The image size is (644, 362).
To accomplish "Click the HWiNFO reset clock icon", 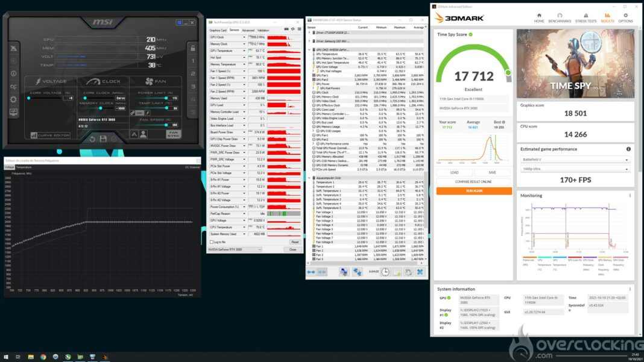I will (385, 272).
